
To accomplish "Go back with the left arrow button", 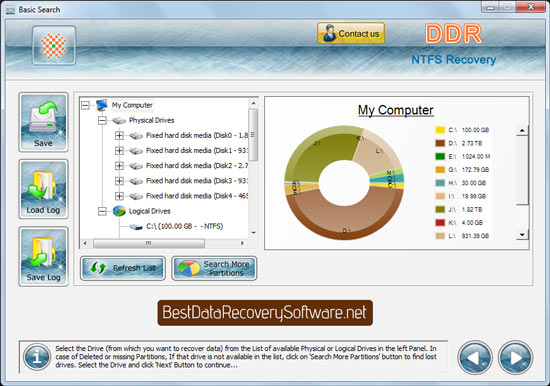I will pos(475,358).
